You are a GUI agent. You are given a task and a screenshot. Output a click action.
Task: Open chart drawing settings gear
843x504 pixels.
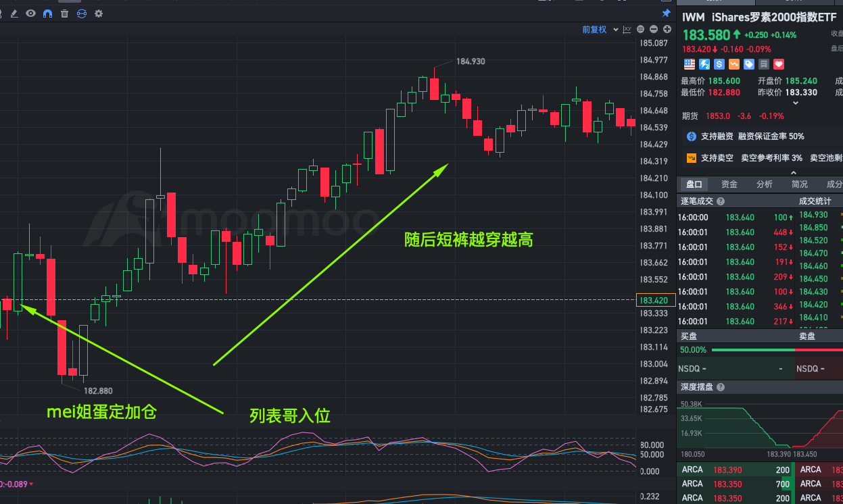99,14
